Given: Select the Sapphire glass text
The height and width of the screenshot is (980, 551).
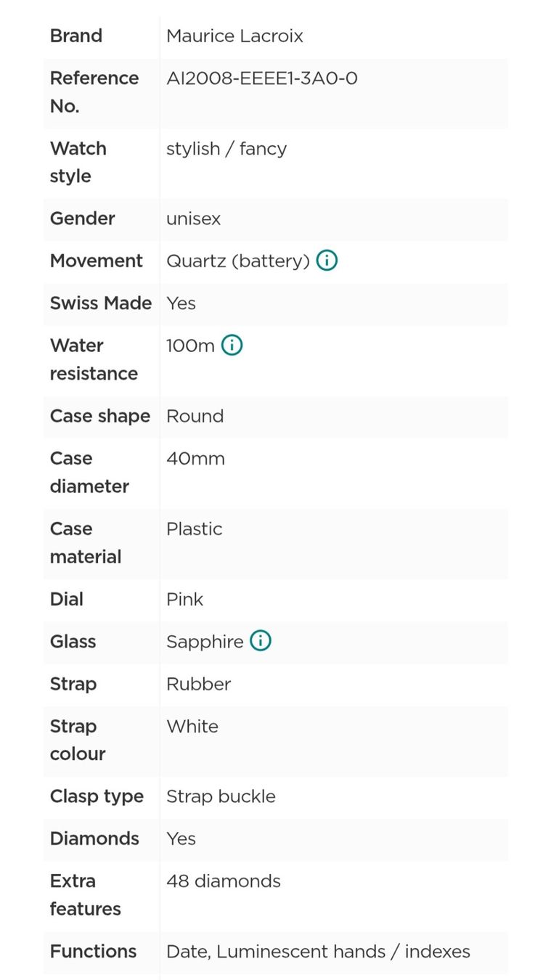Looking at the screenshot, I should pyautogui.click(x=205, y=642).
